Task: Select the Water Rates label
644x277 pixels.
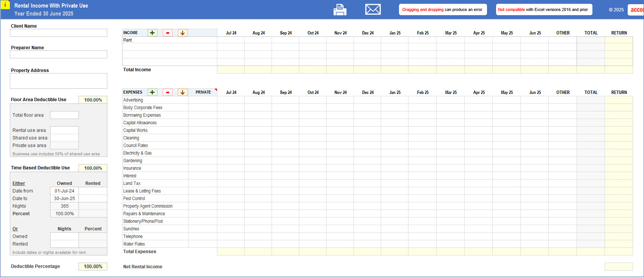Action: point(134,244)
